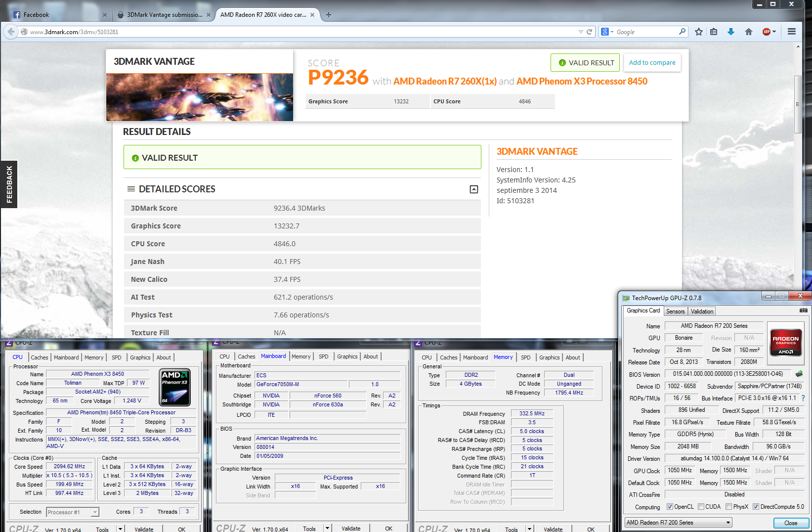Open the Sensors tab in GPU-Z
The image size is (812, 532).
pyautogui.click(x=675, y=311)
